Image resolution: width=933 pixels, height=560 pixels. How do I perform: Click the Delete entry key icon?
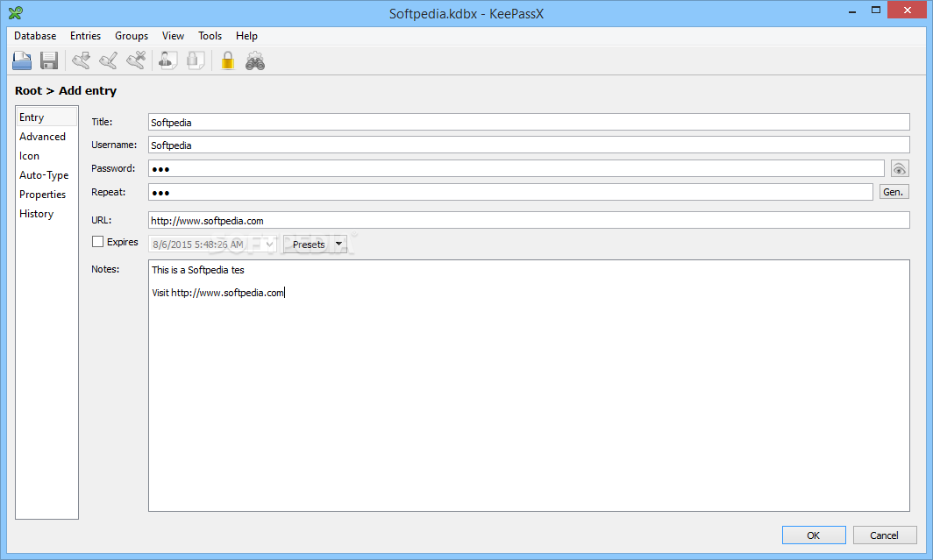(136, 60)
